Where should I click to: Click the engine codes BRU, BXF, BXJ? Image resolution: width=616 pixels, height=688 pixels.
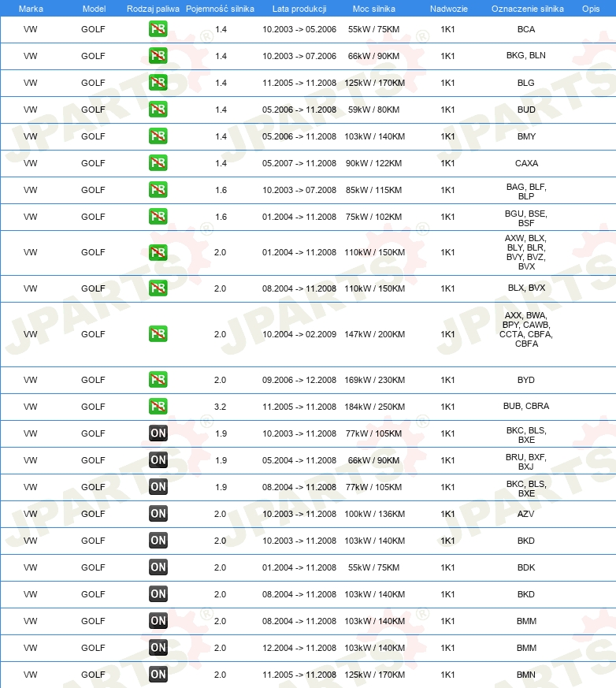(x=525, y=462)
